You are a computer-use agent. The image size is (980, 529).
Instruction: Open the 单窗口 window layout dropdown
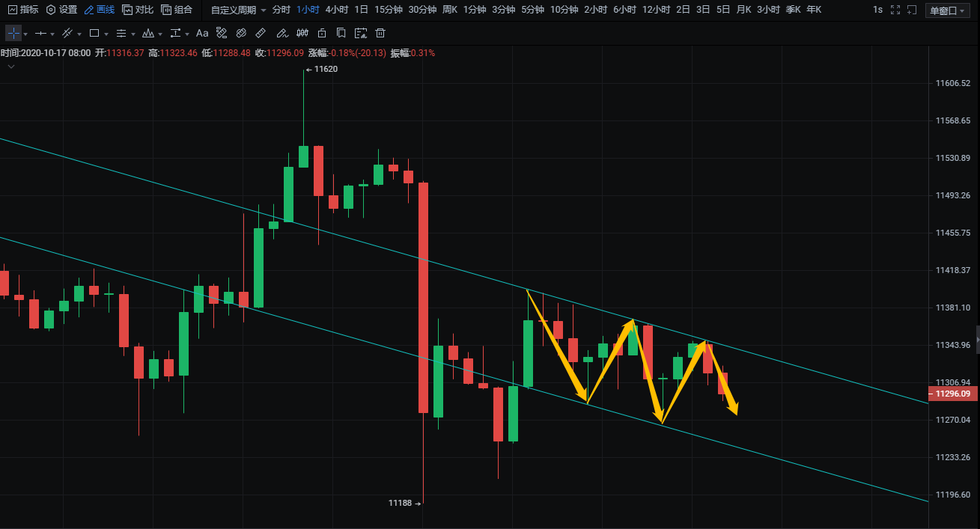(x=946, y=10)
